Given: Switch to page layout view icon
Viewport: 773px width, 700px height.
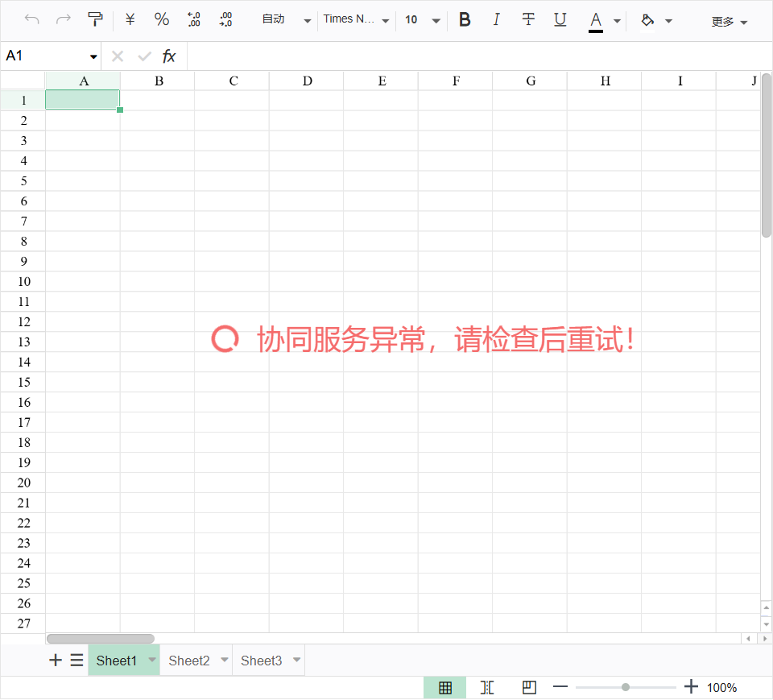Looking at the screenshot, I should tap(529, 688).
